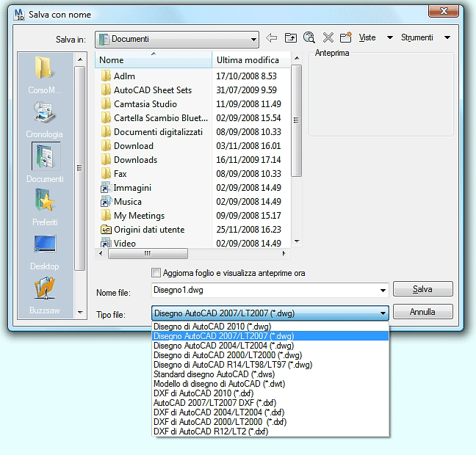476x455 pixels.
Task: Click the Origini dati utente icon
Action: tap(106, 229)
